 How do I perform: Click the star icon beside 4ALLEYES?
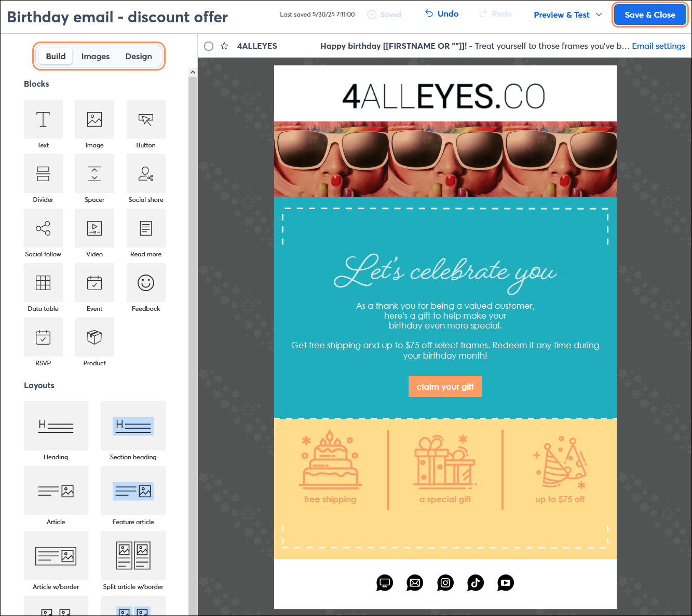pos(224,46)
